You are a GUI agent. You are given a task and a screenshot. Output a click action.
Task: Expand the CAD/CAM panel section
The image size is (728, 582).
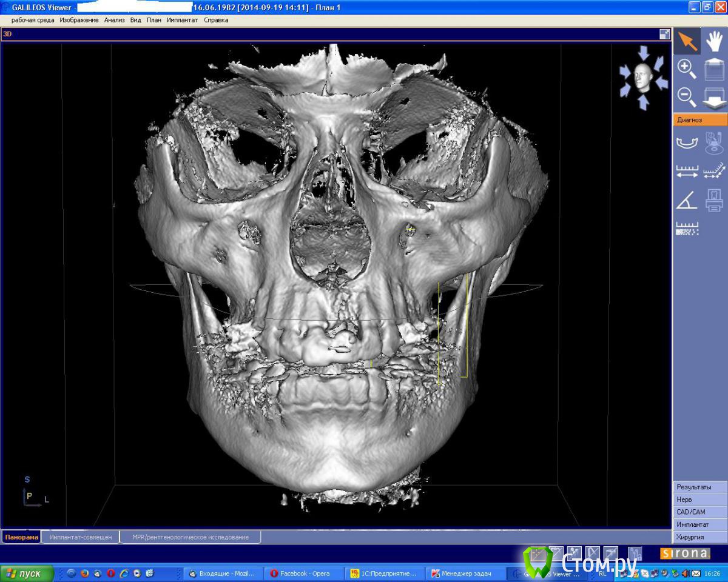pyautogui.click(x=699, y=512)
